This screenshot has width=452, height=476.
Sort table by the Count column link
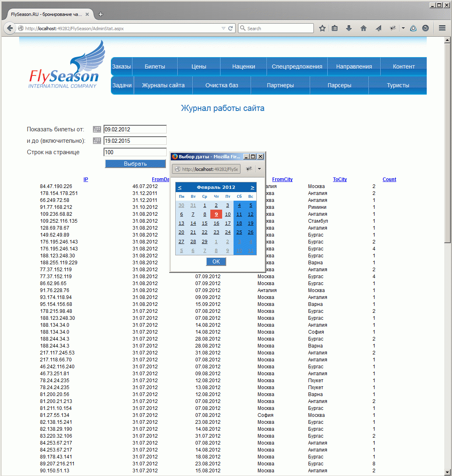pyautogui.click(x=389, y=179)
